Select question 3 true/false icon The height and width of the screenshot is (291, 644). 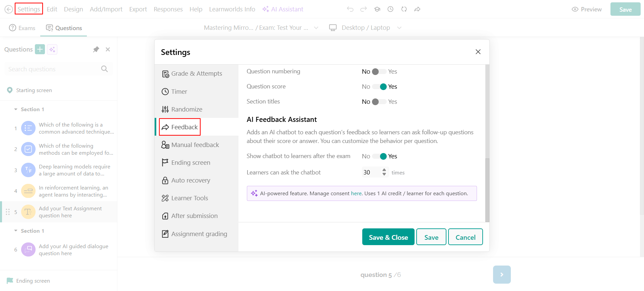click(28, 170)
